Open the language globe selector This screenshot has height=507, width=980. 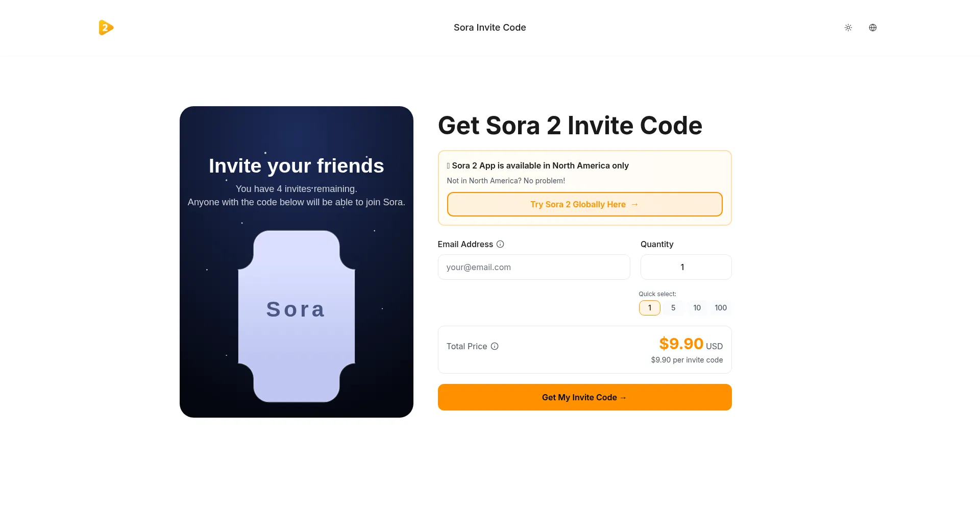[x=873, y=28]
